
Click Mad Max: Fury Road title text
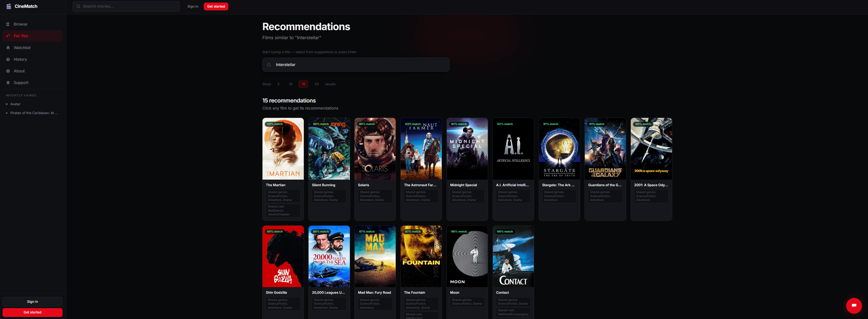(374, 292)
